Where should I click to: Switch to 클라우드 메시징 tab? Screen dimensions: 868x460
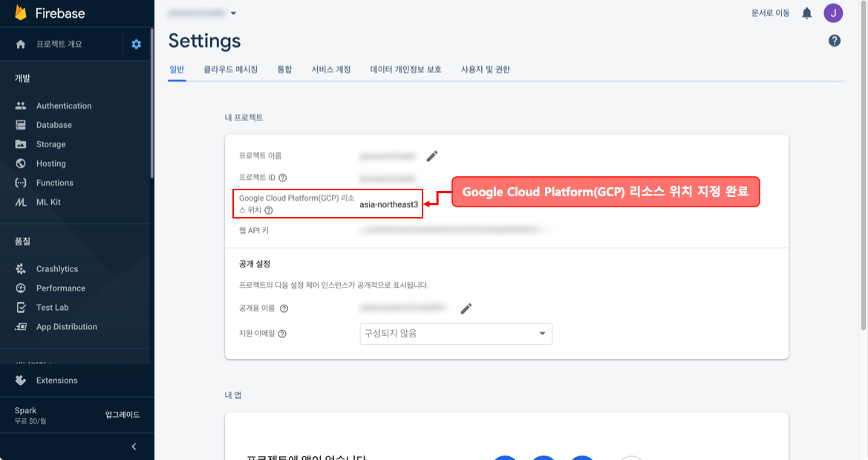click(x=230, y=69)
